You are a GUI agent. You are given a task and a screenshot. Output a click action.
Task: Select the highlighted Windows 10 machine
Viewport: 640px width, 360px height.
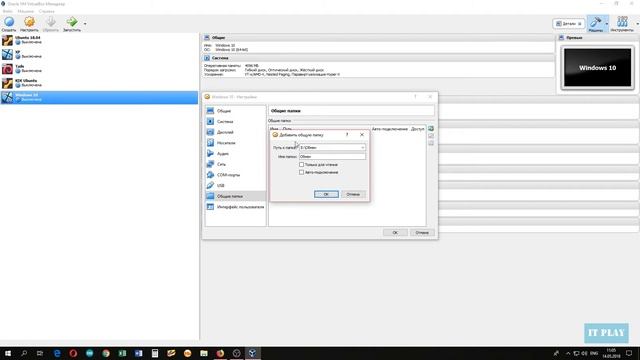coord(99,97)
